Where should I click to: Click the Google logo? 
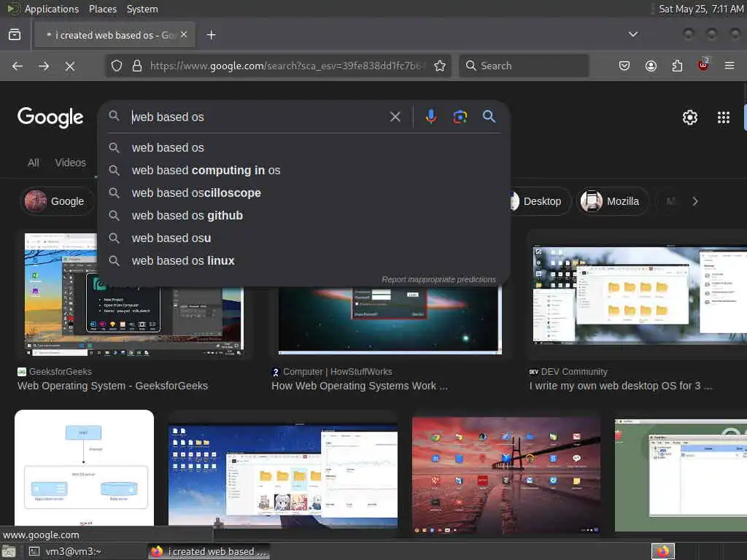pos(50,117)
